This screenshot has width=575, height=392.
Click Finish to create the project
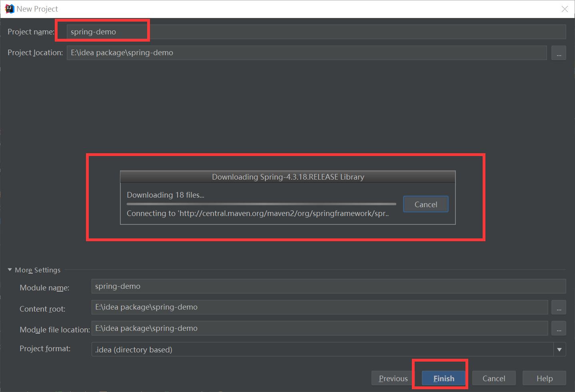click(x=444, y=378)
